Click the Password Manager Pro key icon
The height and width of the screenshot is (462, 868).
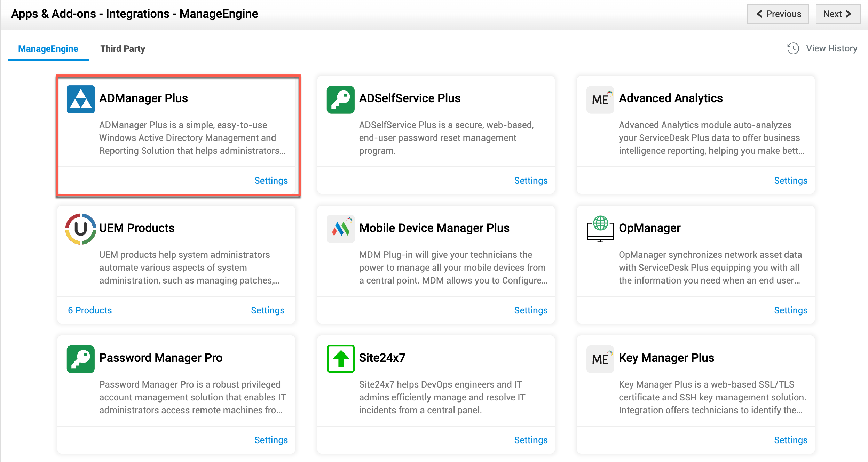coord(80,359)
